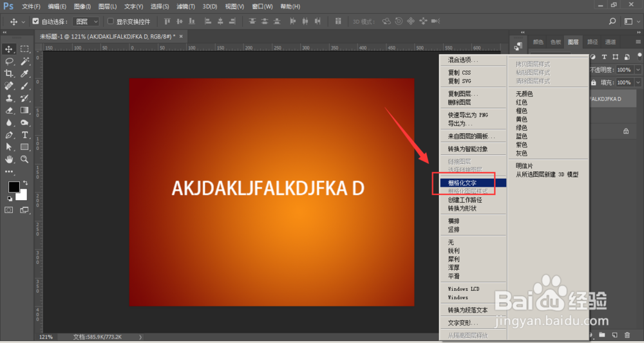This screenshot has height=343, width=644.
Task: Click the black foreground color swatch
Action: 14,187
